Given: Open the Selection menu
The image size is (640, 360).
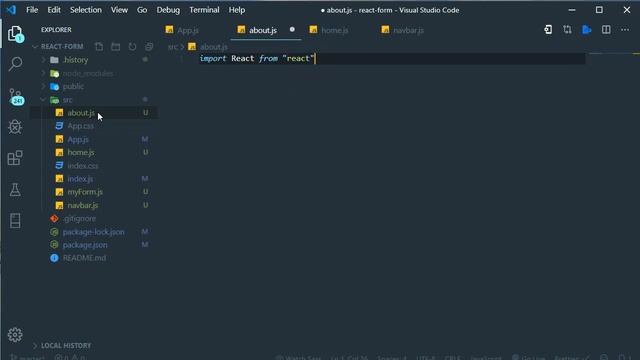Looking at the screenshot, I should (x=86, y=10).
